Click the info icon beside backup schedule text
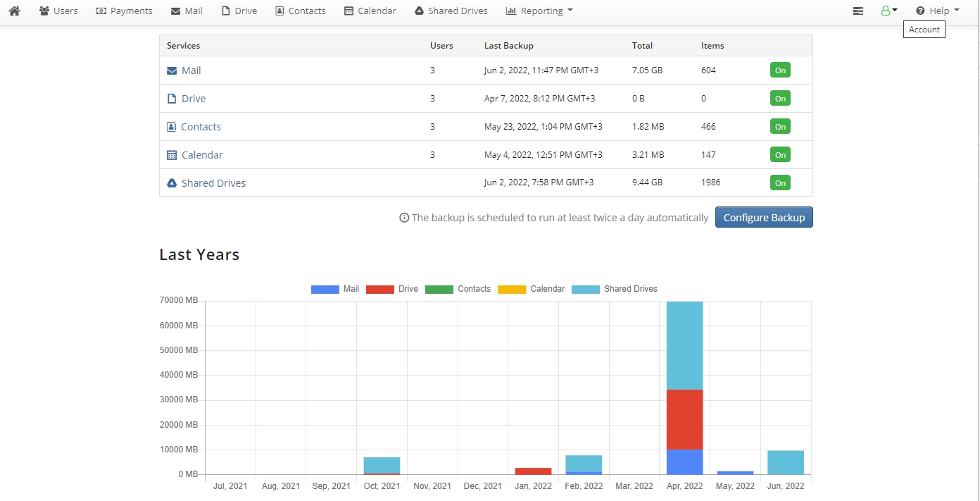 pyautogui.click(x=404, y=218)
